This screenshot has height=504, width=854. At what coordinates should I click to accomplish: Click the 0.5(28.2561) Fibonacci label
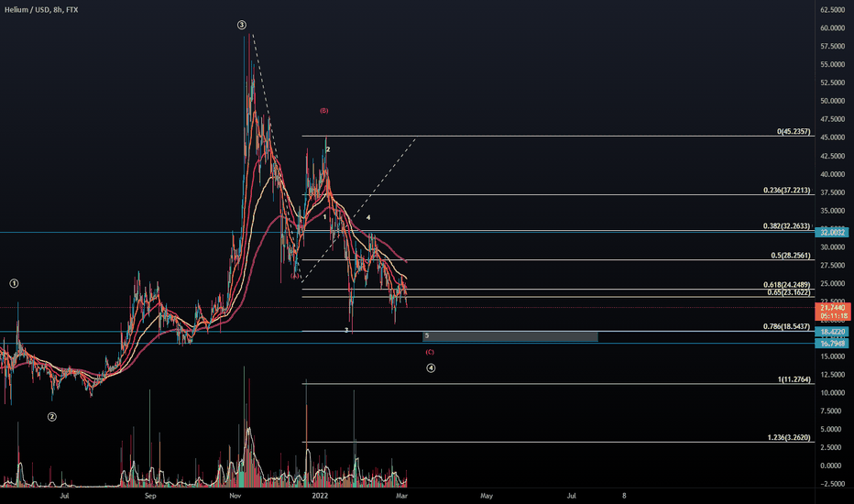[790, 256]
